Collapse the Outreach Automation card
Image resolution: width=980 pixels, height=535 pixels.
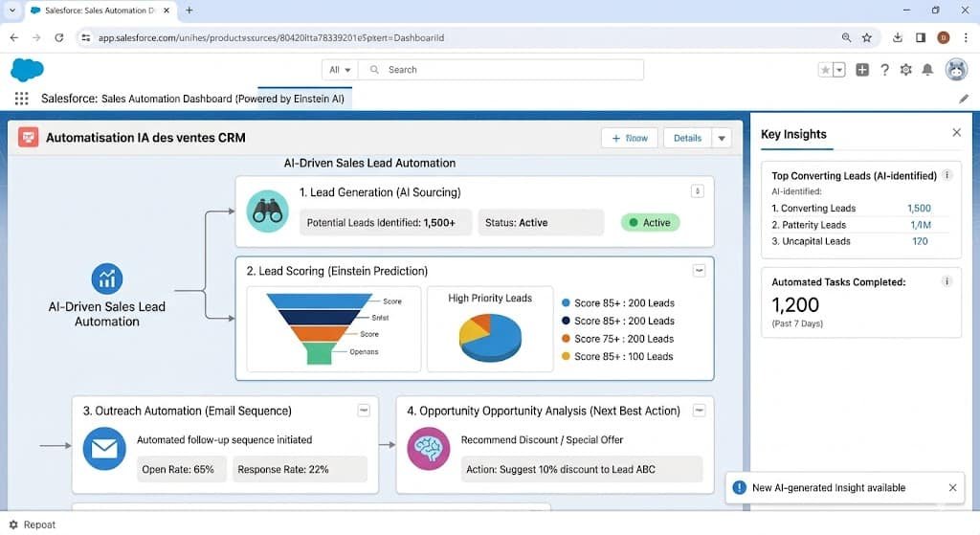pos(364,411)
